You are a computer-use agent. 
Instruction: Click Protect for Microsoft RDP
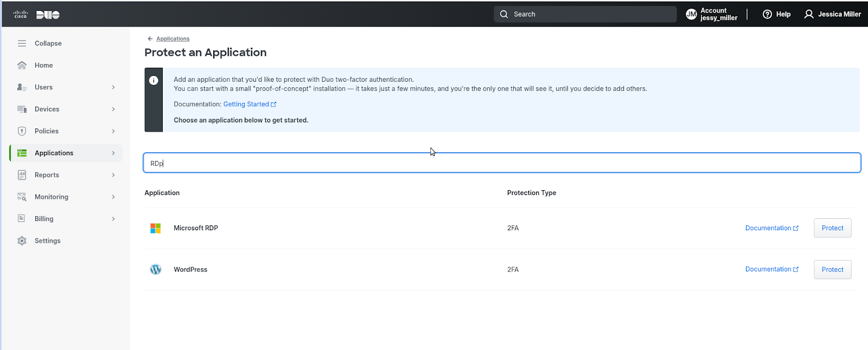832,228
